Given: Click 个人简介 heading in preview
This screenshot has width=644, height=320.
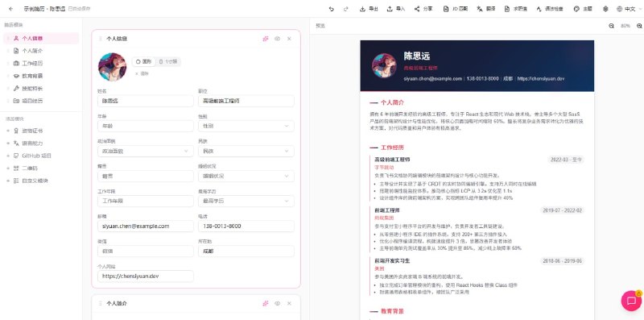Looking at the screenshot, I should [x=392, y=102].
